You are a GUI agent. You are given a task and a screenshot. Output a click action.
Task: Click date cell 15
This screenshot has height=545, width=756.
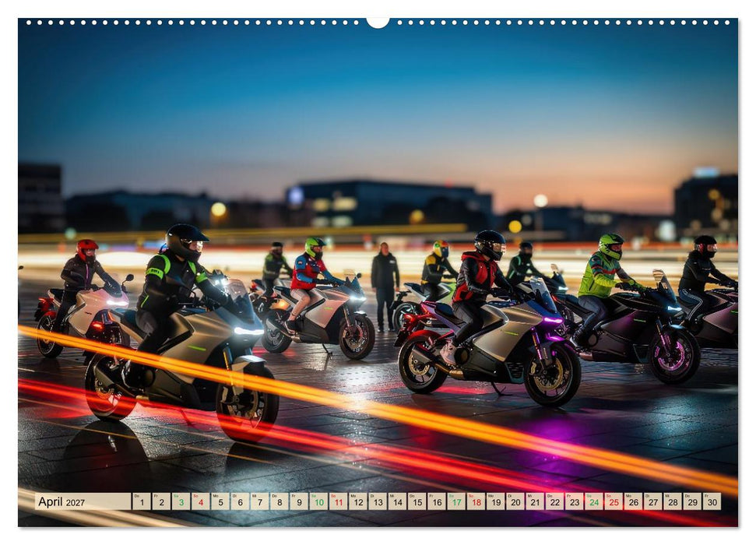tap(417, 501)
